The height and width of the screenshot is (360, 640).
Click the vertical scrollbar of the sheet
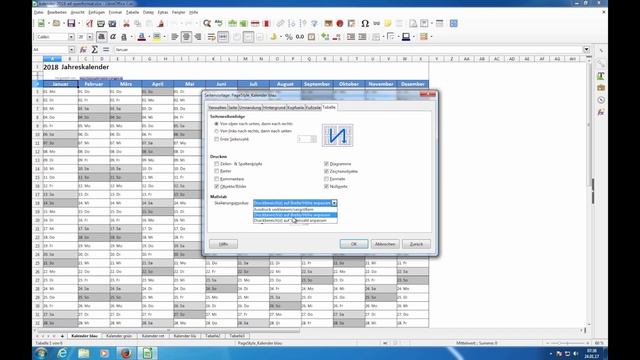[589, 192]
